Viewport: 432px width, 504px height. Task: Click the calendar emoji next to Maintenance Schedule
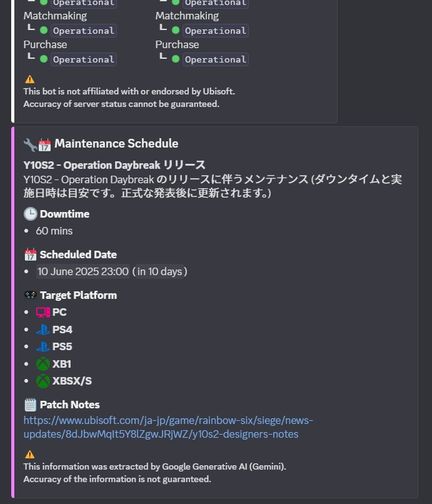click(45, 145)
